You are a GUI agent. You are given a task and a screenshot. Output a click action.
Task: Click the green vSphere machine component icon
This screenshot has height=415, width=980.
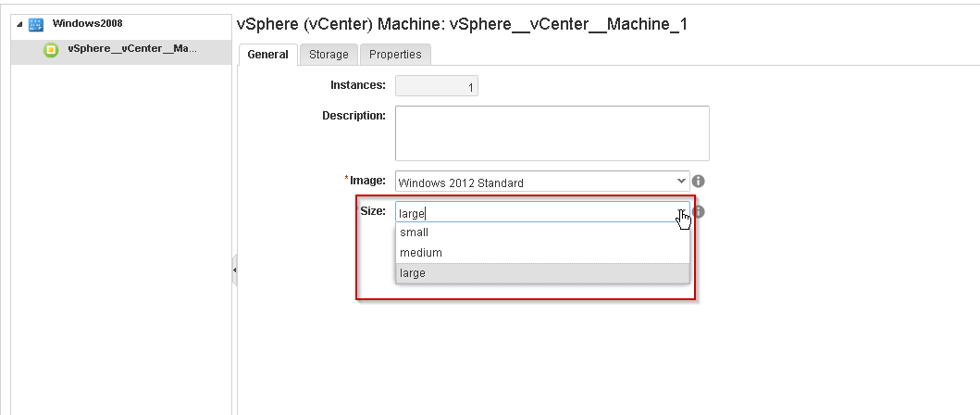[52, 50]
